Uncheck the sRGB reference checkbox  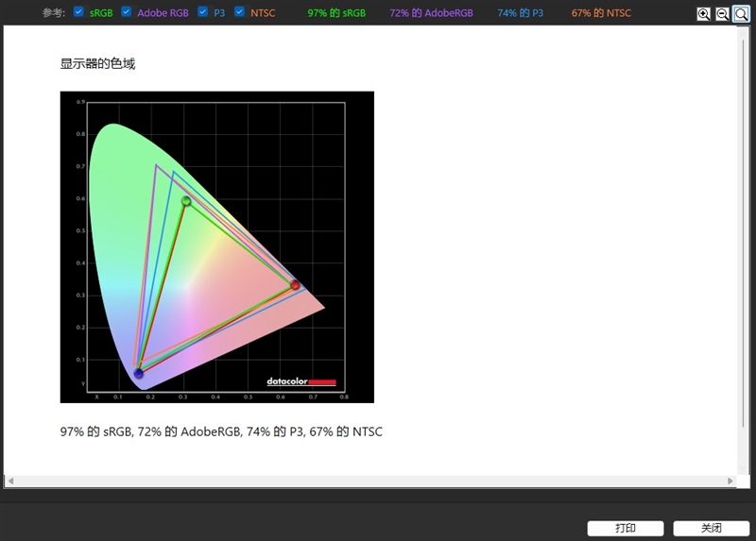[78, 12]
